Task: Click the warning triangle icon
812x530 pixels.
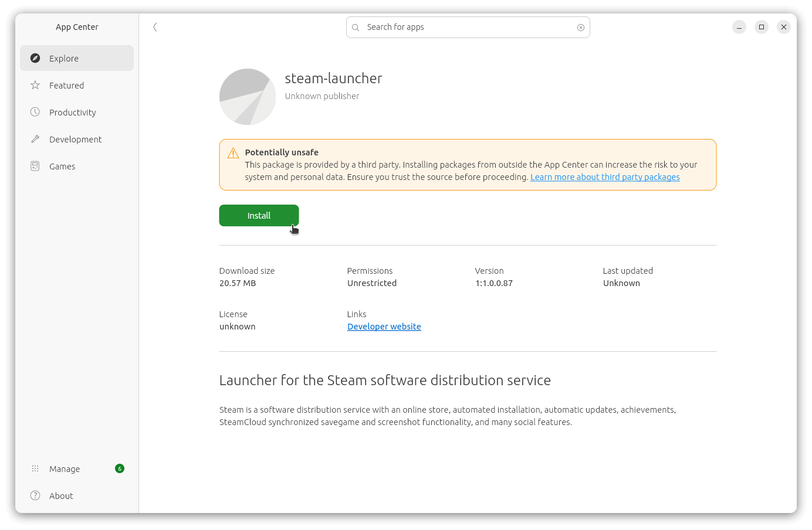Action: pyautogui.click(x=233, y=153)
